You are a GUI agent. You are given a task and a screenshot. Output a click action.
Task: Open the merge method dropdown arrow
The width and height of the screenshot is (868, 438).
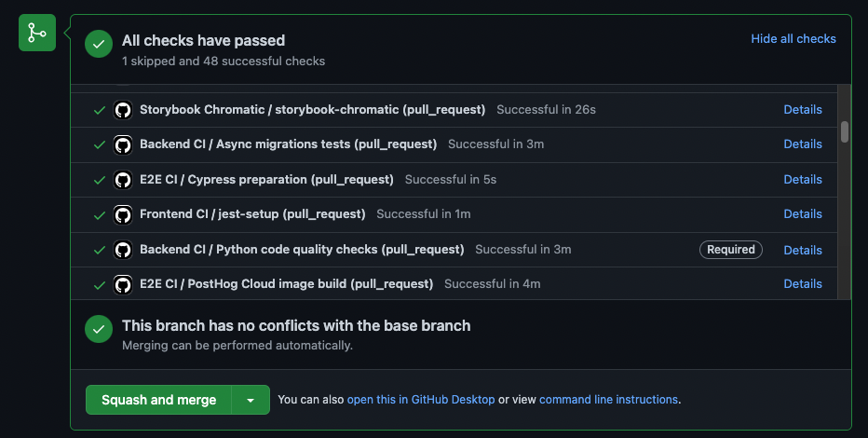click(251, 400)
